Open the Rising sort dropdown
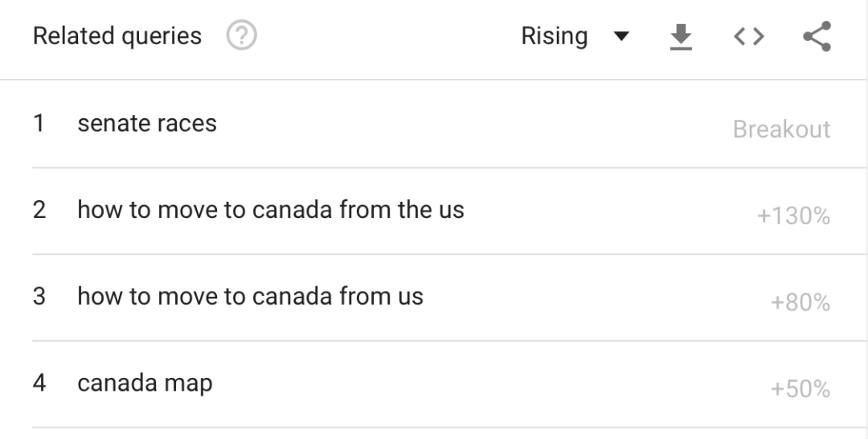 [x=575, y=36]
